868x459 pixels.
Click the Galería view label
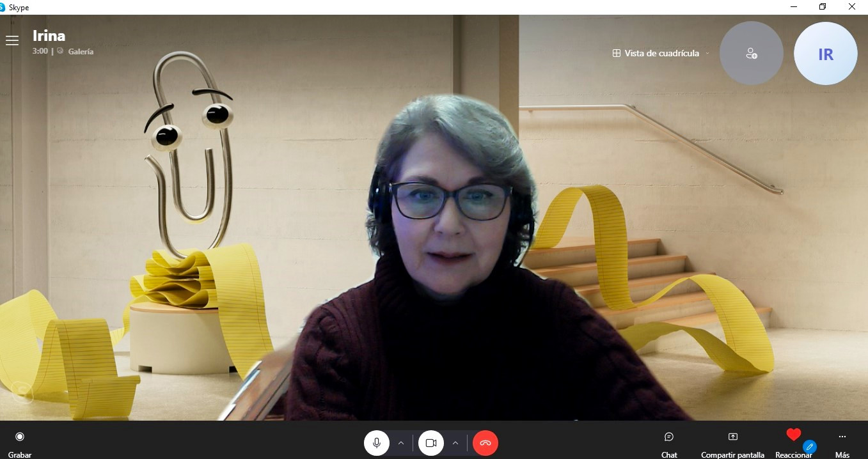81,51
